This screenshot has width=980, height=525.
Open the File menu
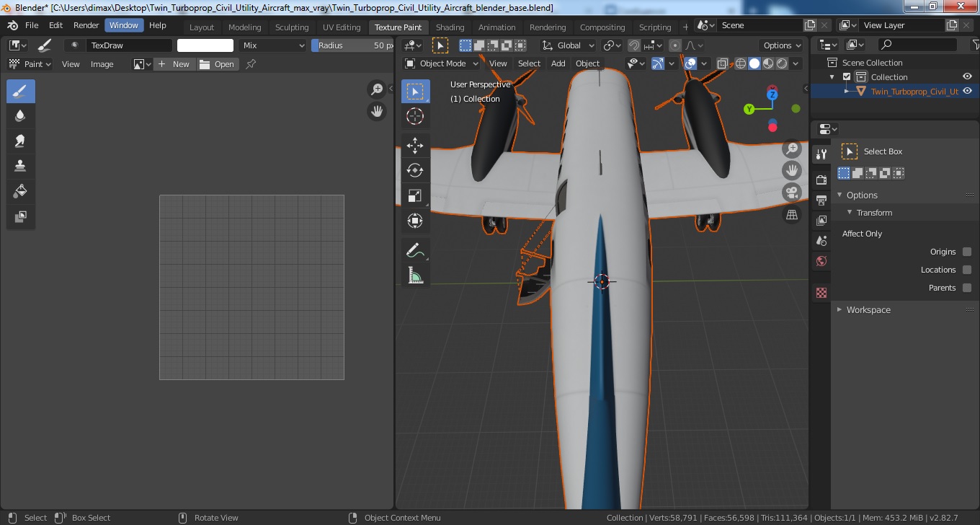click(x=32, y=25)
